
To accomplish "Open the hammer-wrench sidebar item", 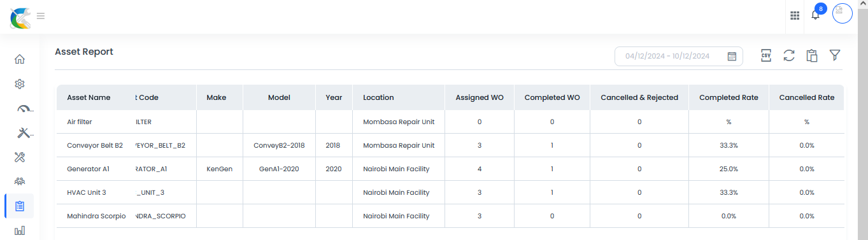I will [x=25, y=132].
